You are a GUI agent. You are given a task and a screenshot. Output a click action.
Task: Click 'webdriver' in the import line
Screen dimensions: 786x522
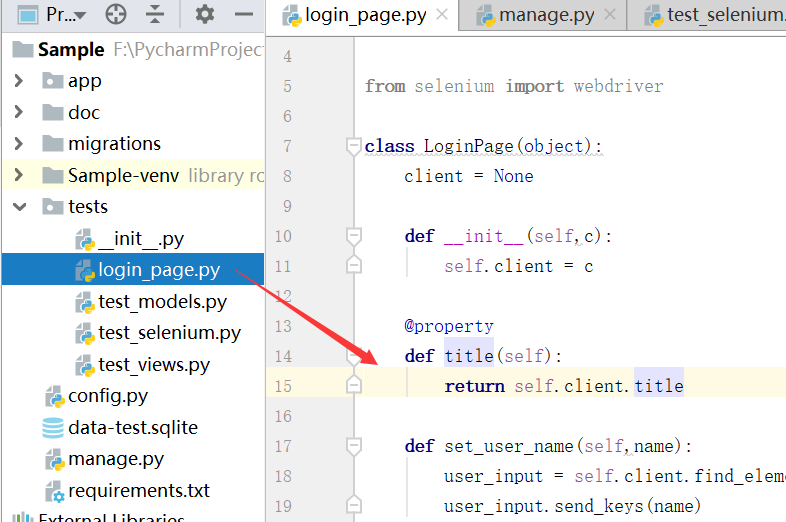(619, 86)
